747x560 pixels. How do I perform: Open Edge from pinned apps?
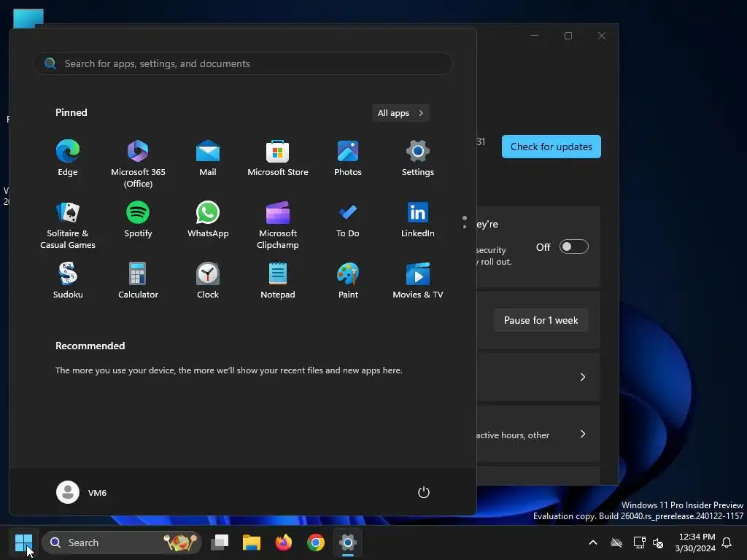coord(68,159)
